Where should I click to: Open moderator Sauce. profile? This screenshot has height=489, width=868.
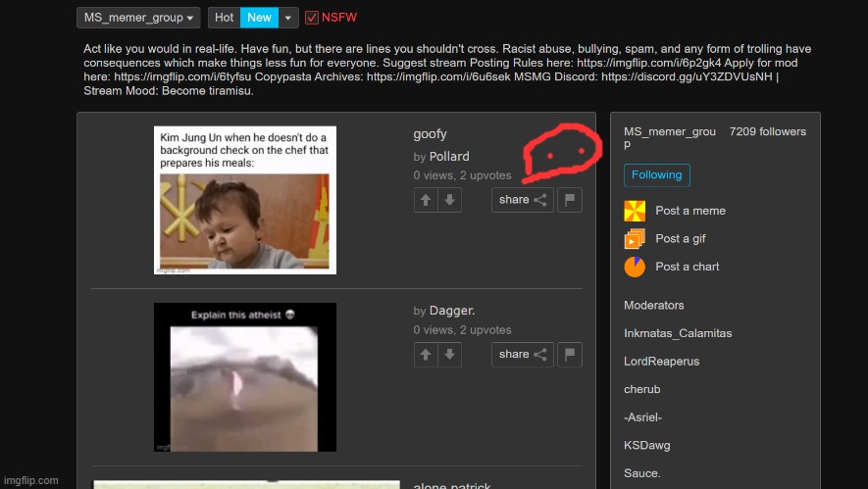point(642,473)
